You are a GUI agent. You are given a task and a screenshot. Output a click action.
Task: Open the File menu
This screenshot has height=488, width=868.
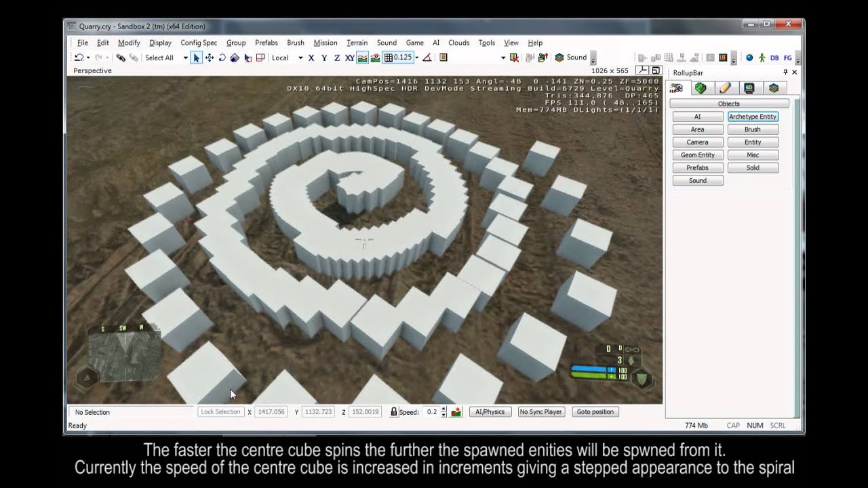pyautogui.click(x=83, y=43)
